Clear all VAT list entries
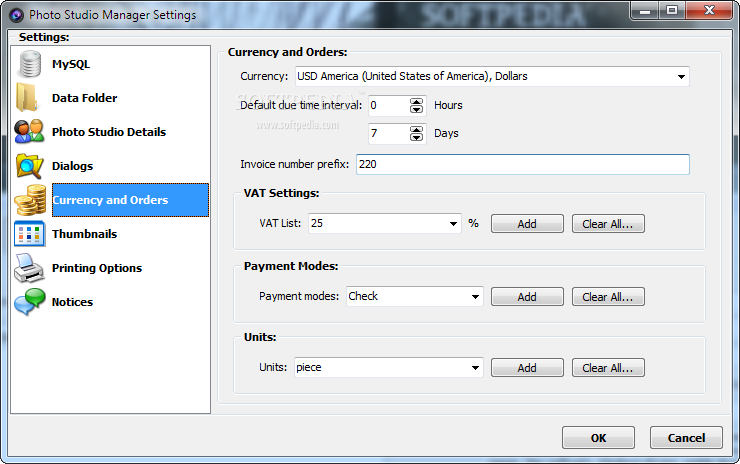The image size is (740, 464). pos(608,224)
